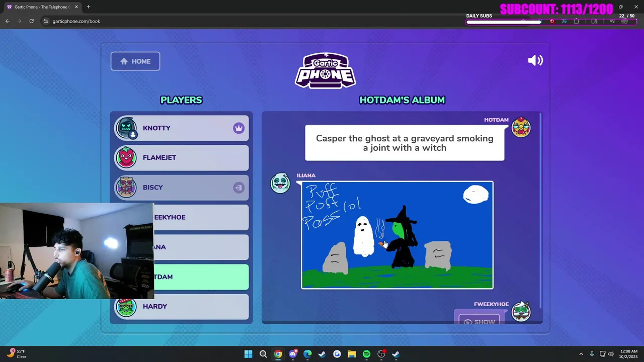Select player HARDY in the players list
This screenshot has width=644, height=362.
[x=182, y=307]
